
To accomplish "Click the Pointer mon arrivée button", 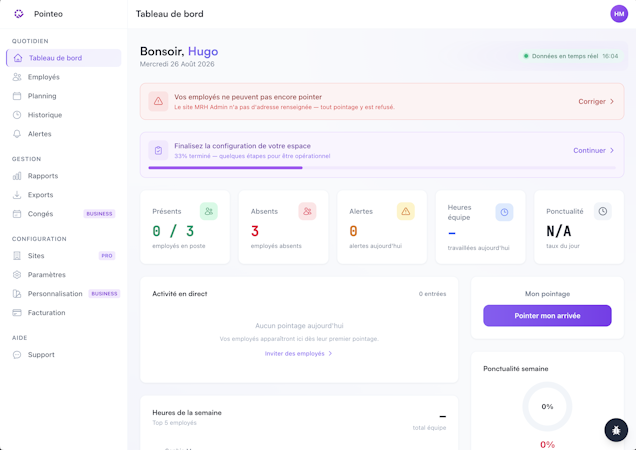I will (547, 316).
